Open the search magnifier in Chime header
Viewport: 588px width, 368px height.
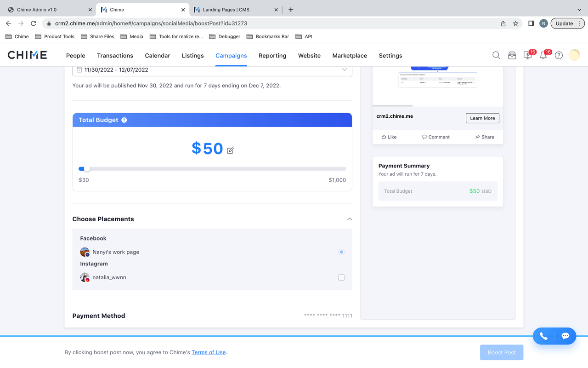point(496,55)
